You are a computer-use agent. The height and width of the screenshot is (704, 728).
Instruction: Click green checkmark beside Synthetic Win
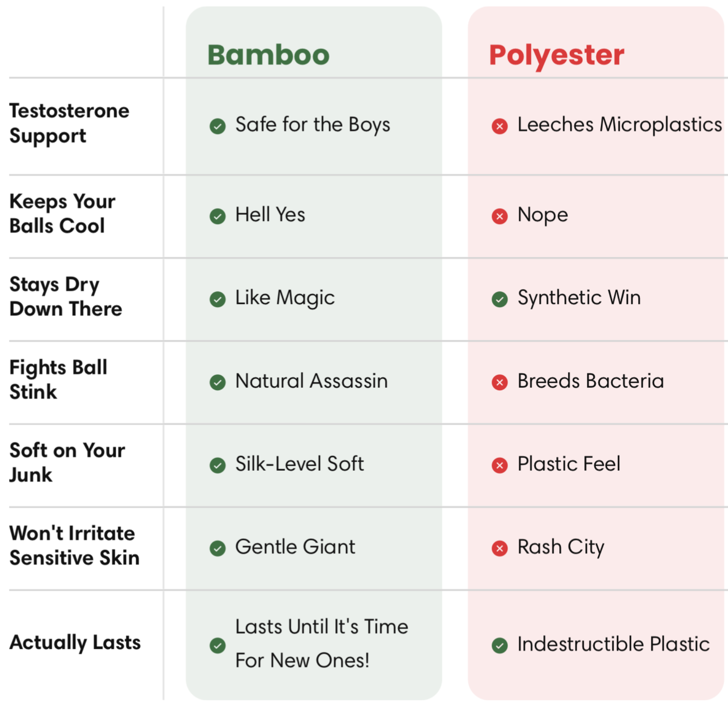coord(499,299)
